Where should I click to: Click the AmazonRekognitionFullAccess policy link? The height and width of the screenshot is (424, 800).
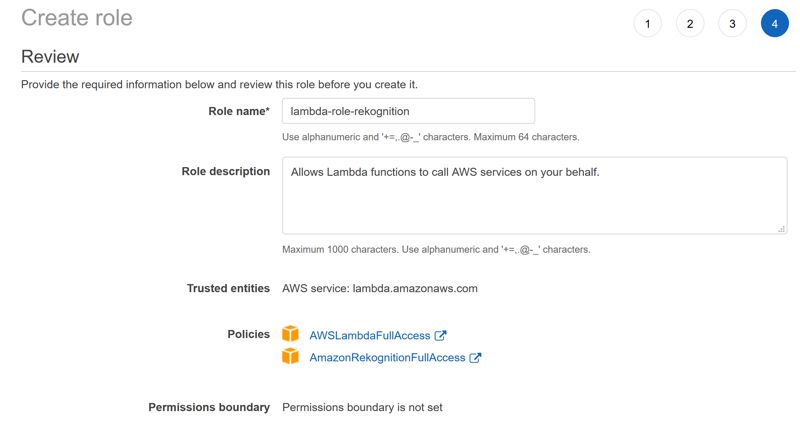387,358
